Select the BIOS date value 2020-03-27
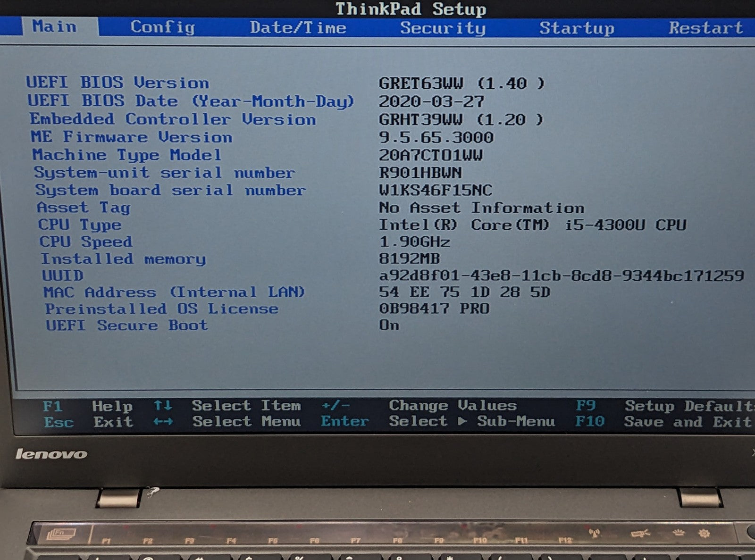 431,101
